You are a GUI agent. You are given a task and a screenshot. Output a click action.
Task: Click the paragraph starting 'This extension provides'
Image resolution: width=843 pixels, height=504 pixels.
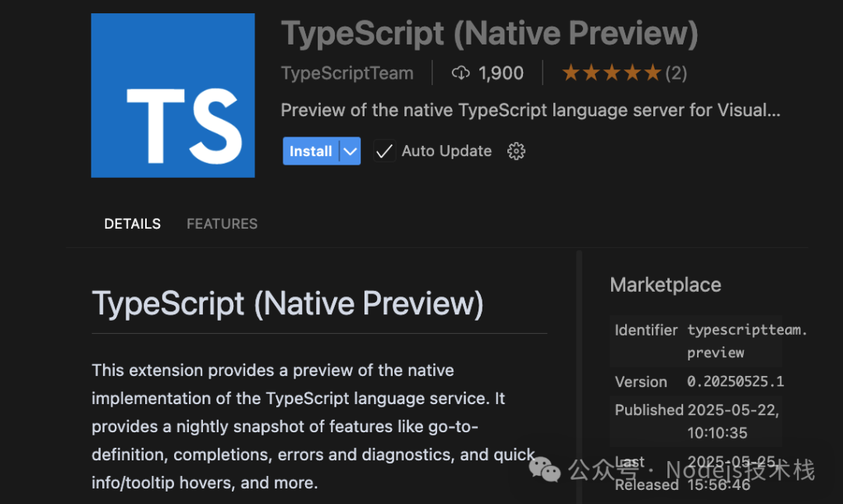(314, 426)
